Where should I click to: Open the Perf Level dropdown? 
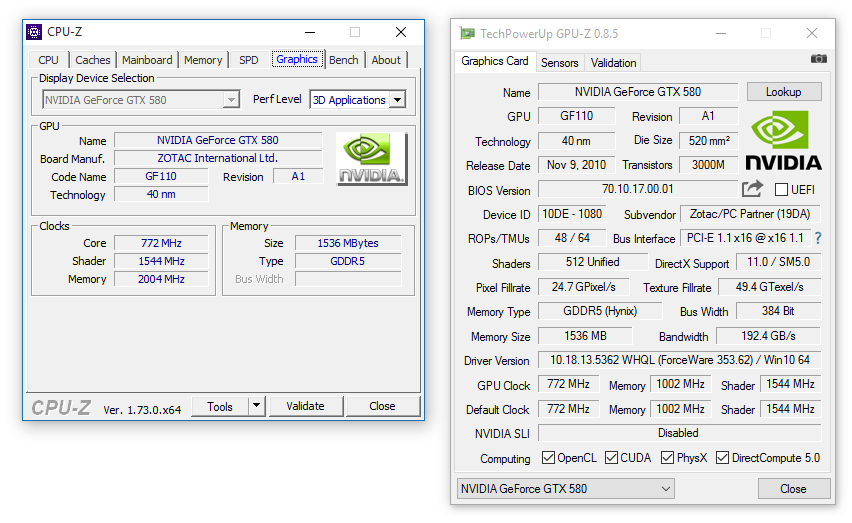coord(397,100)
